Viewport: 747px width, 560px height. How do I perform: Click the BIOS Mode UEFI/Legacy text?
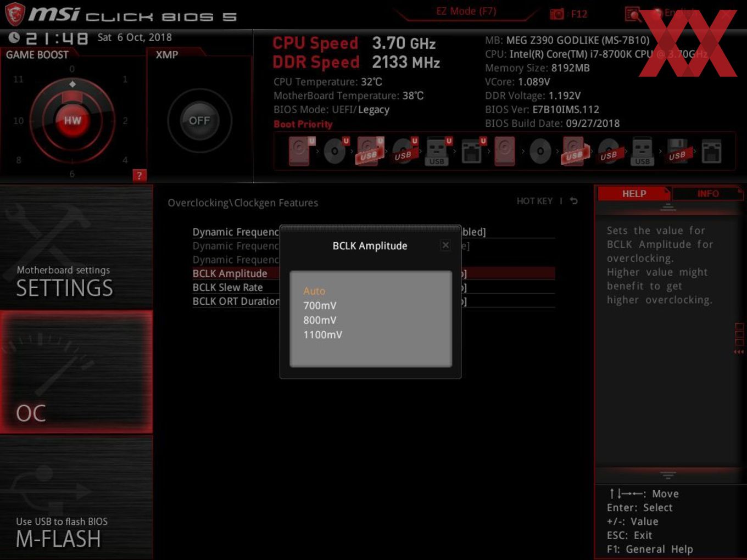(331, 109)
